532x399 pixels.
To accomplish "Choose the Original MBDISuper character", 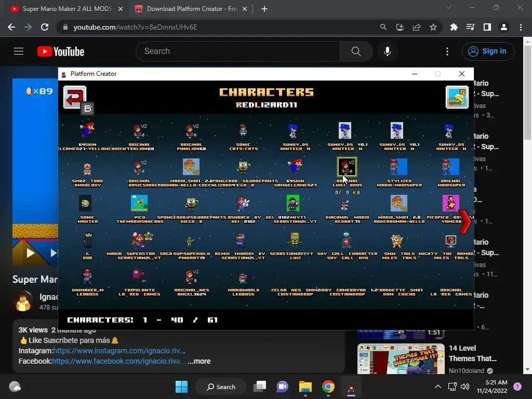I will [x=450, y=167].
